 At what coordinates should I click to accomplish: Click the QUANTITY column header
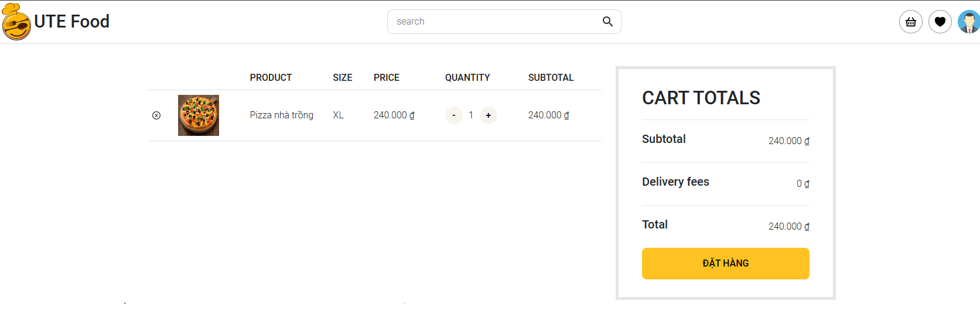[467, 78]
